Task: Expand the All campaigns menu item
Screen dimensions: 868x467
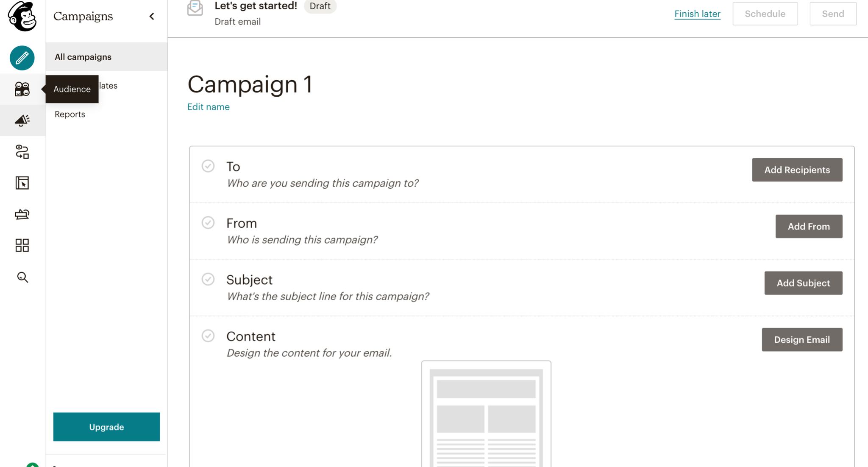Action: (x=83, y=56)
